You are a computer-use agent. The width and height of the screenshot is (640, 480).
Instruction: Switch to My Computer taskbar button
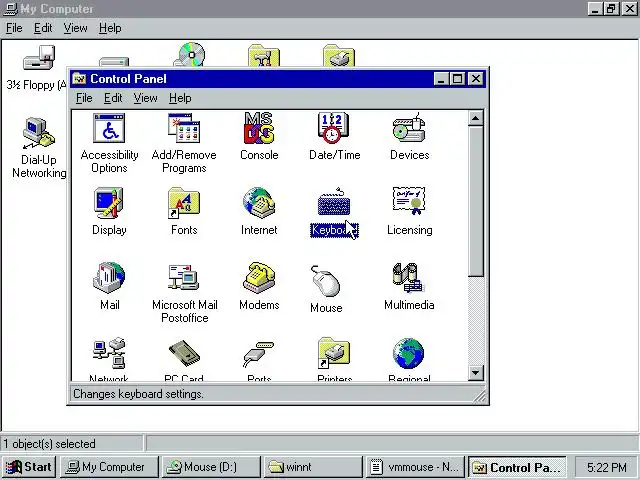(x=109, y=467)
